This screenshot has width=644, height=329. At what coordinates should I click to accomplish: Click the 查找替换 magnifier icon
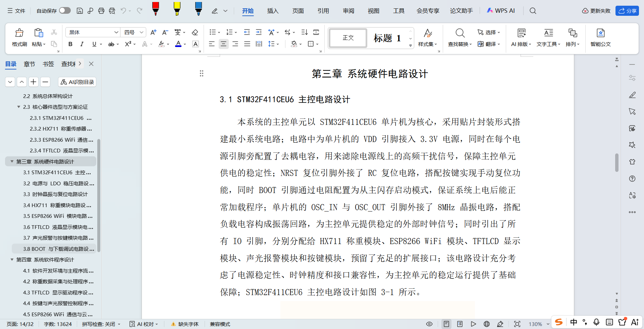click(x=460, y=33)
